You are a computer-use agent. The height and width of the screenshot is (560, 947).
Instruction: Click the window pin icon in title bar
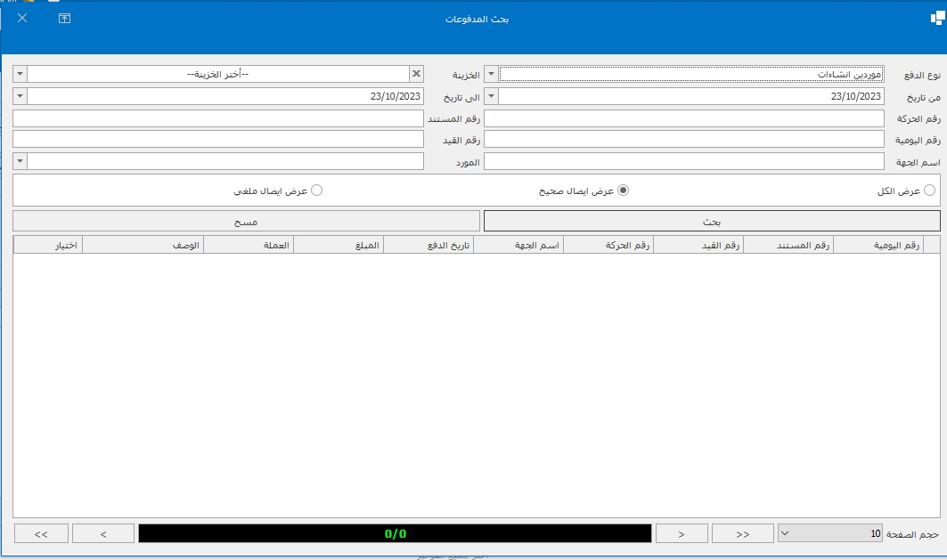64,18
